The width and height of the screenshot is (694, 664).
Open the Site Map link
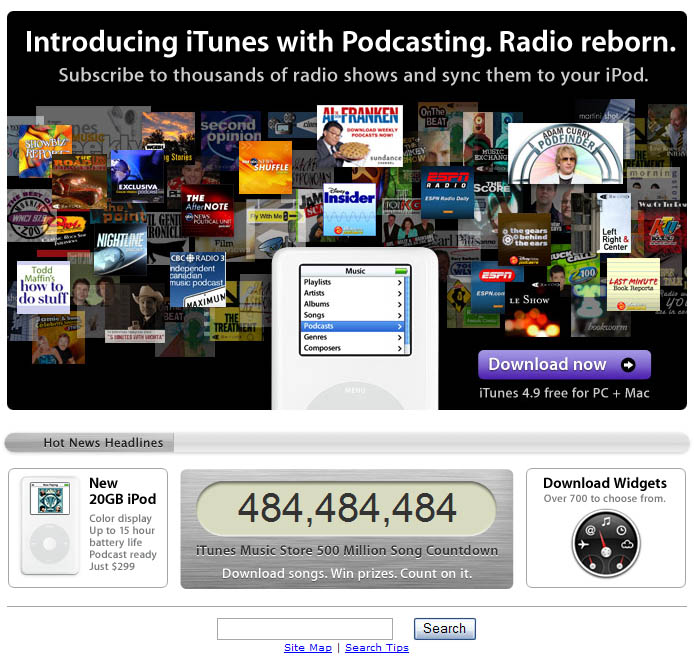pyautogui.click(x=308, y=648)
